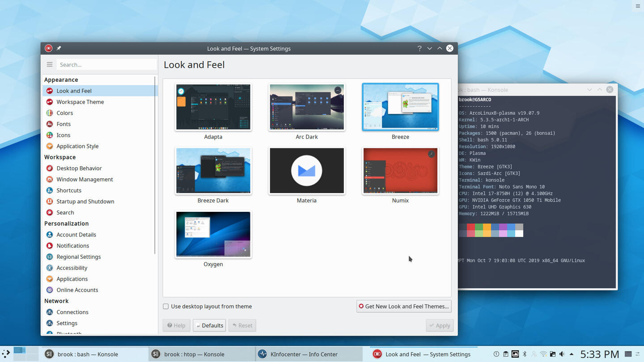Select the Oxygen theme thumbnail
Screen dimensions: 644x362
(x=213, y=235)
